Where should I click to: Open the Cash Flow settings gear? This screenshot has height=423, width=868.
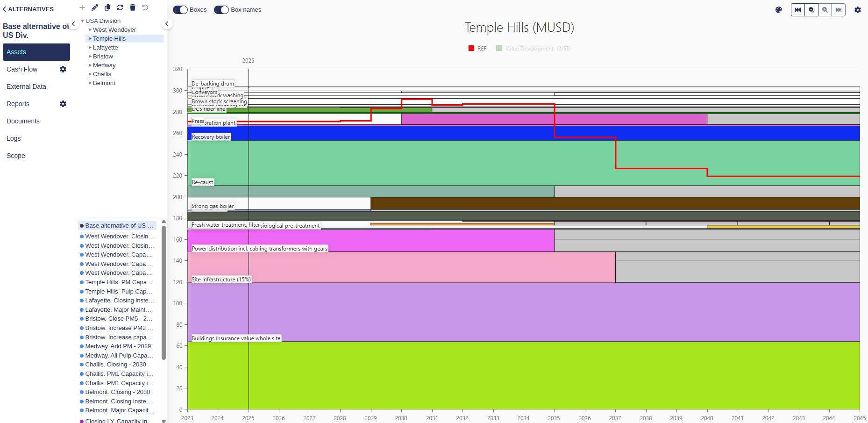(63, 69)
